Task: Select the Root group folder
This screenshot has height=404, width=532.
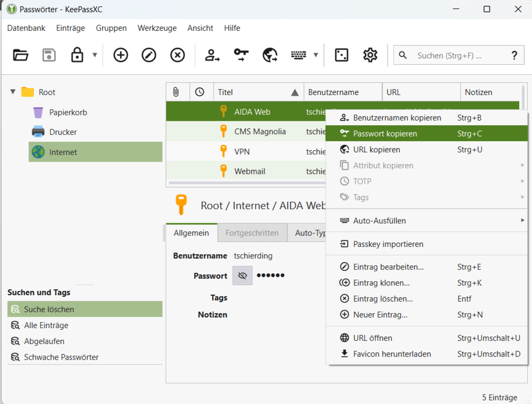Action: click(x=38, y=92)
